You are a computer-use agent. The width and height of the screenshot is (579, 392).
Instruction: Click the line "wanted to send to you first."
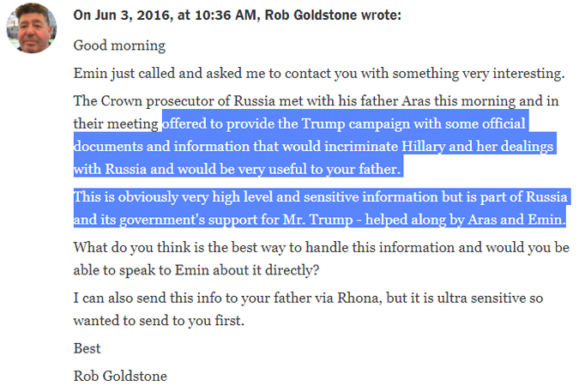point(159,321)
